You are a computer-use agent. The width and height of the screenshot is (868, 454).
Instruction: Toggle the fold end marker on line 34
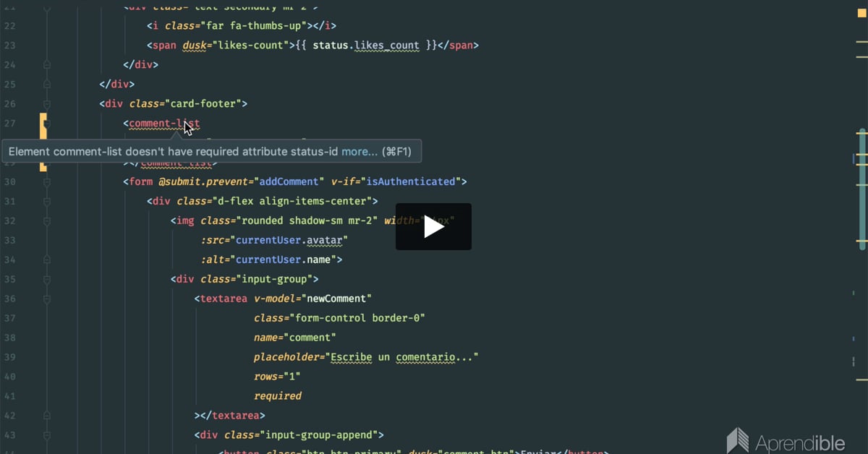click(47, 260)
